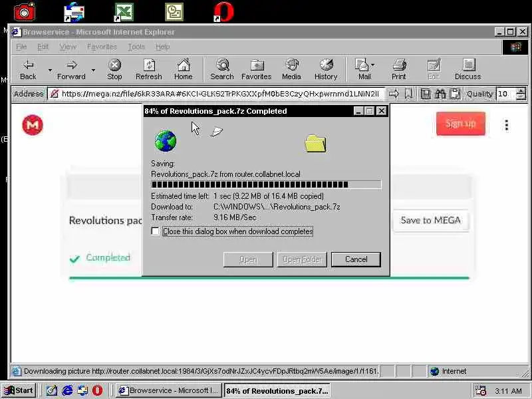Viewport: 532px width, 399px height.
Task: Open the mail envelope desktop shortcut
Action: click(74, 12)
